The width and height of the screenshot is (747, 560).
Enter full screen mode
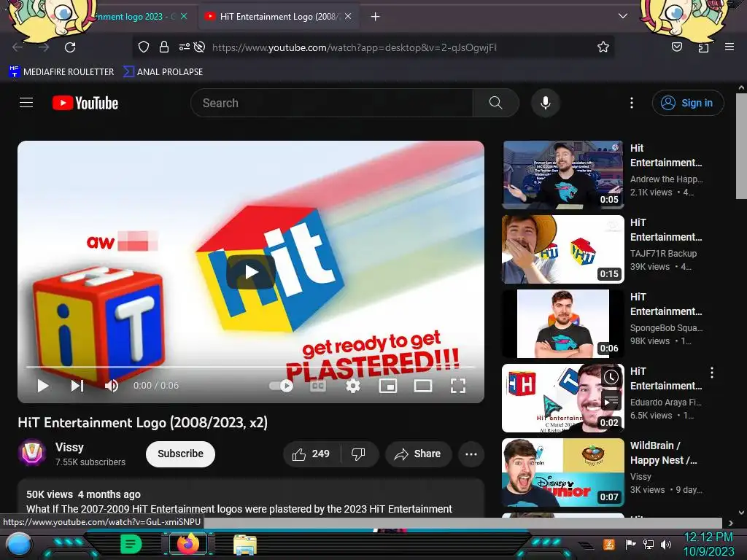[458, 385]
